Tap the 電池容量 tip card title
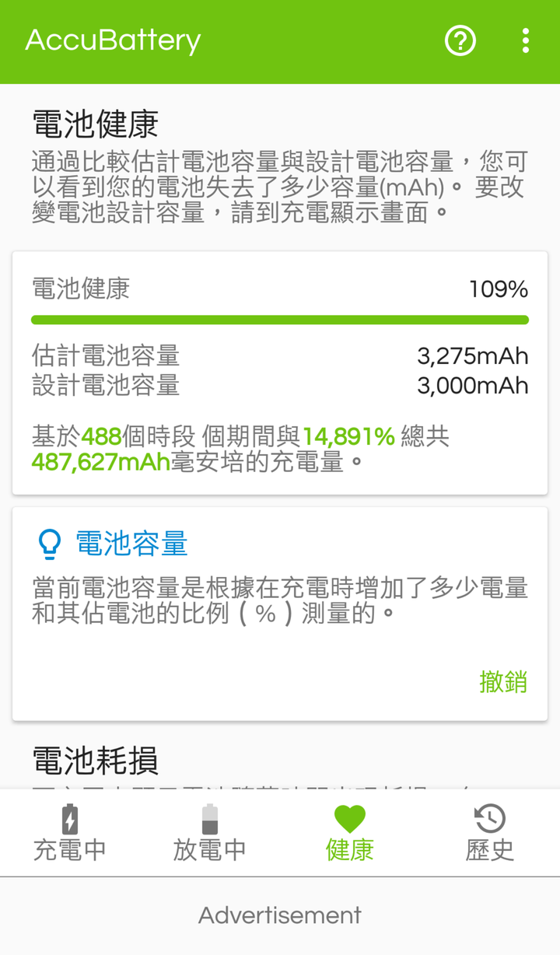Screen dimensions: 560x955 pyautogui.click(x=131, y=544)
